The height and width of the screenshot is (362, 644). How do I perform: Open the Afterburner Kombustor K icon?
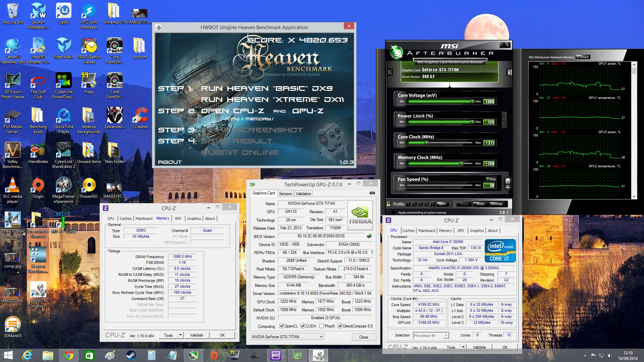click(x=390, y=72)
